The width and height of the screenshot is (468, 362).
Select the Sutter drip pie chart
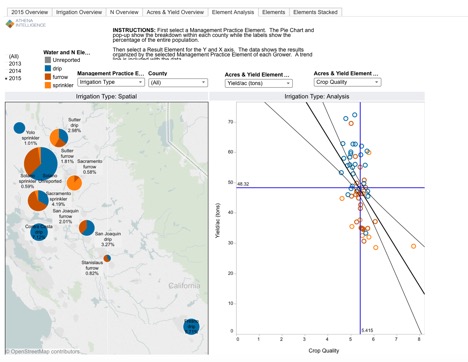click(x=59, y=138)
